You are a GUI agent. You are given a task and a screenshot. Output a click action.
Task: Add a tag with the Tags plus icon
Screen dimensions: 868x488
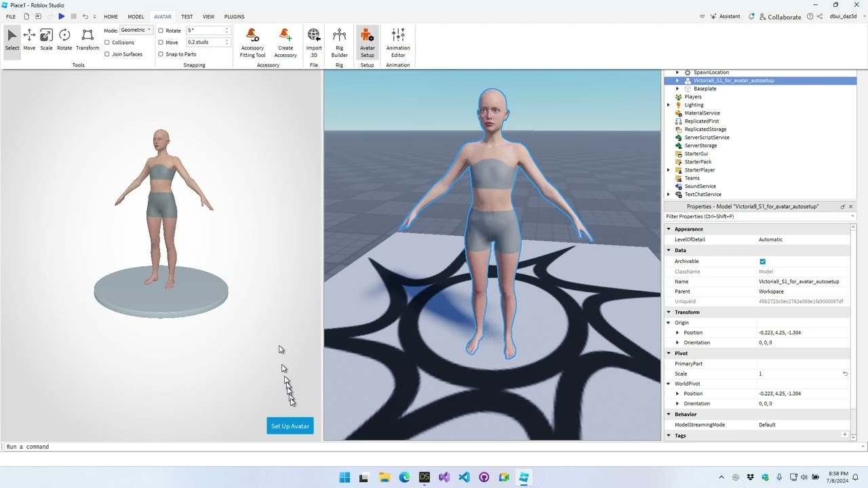pos(845,434)
